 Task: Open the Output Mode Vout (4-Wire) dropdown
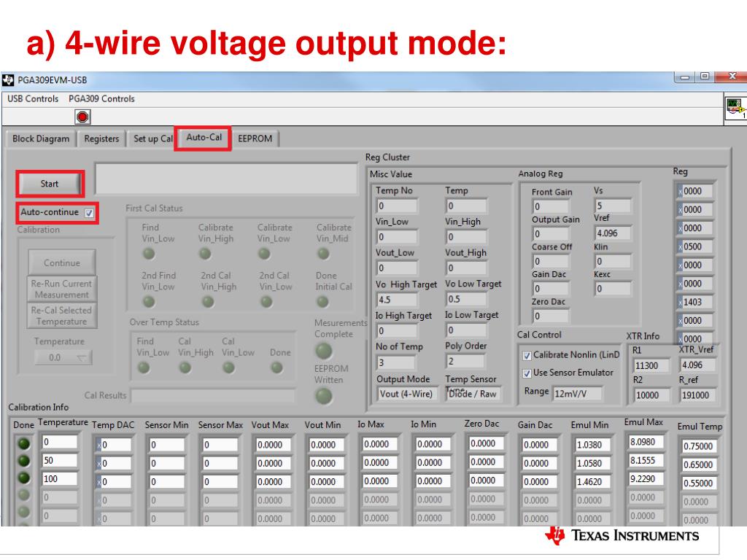[x=406, y=394]
